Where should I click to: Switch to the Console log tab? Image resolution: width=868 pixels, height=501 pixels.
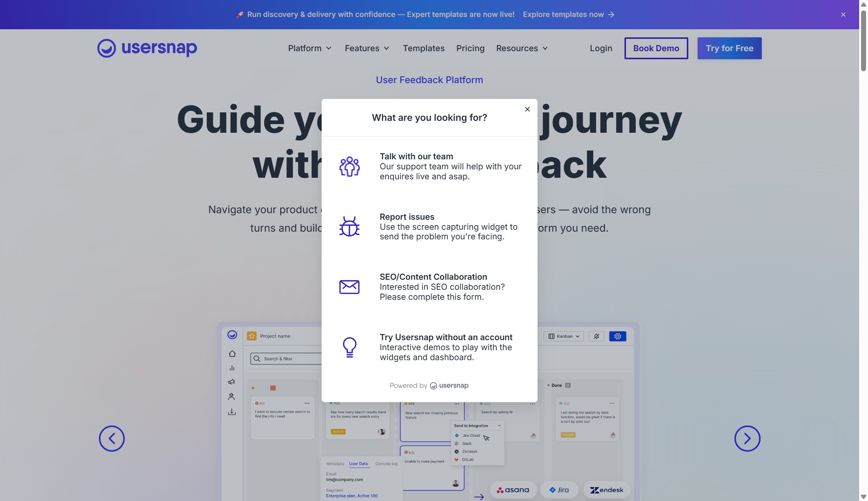coord(386,464)
